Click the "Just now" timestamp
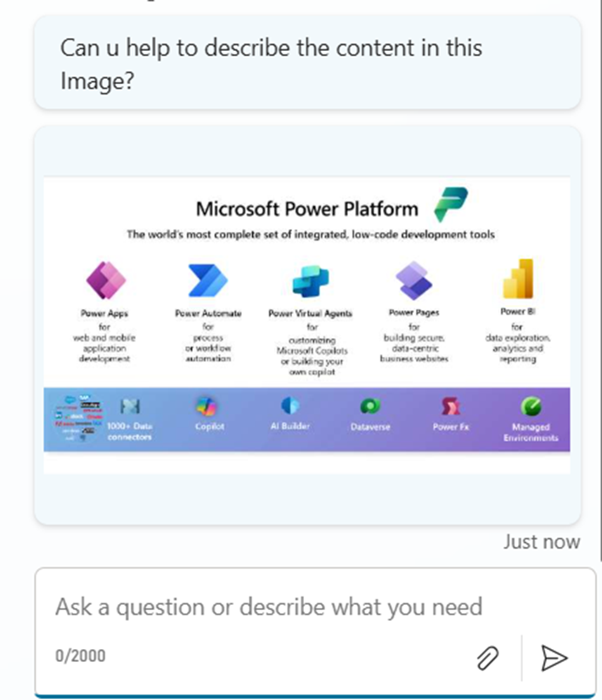Image resolution: width=602 pixels, height=700 pixels. point(542,542)
